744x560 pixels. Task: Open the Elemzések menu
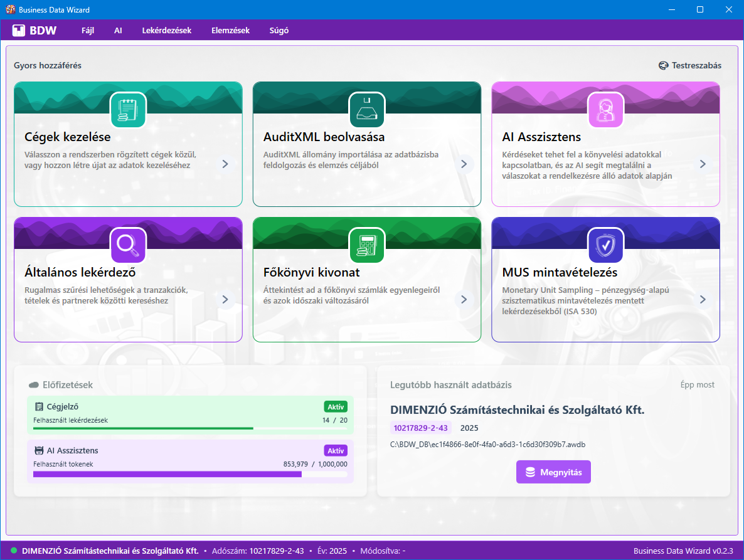pyautogui.click(x=230, y=30)
